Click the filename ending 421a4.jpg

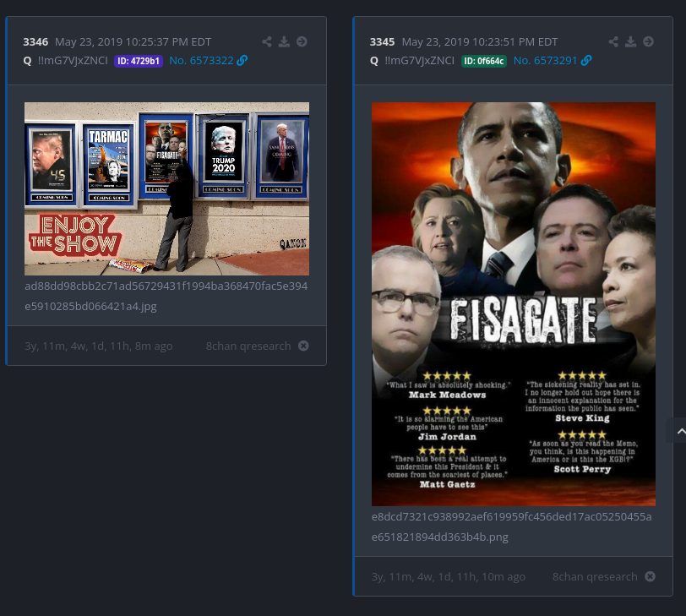166,297
